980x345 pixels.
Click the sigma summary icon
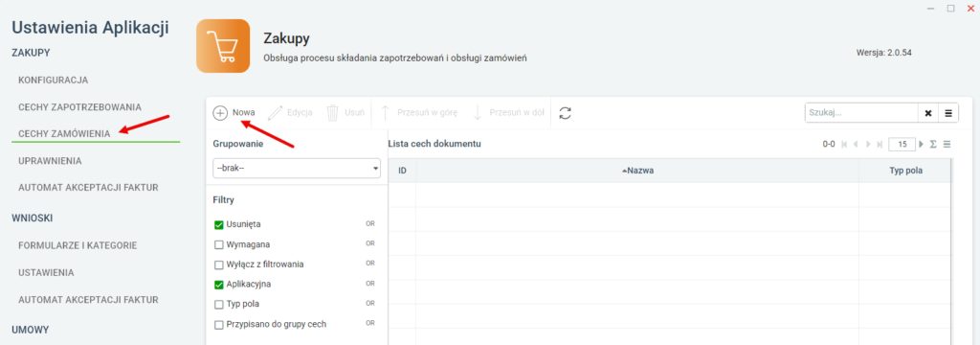(x=933, y=144)
